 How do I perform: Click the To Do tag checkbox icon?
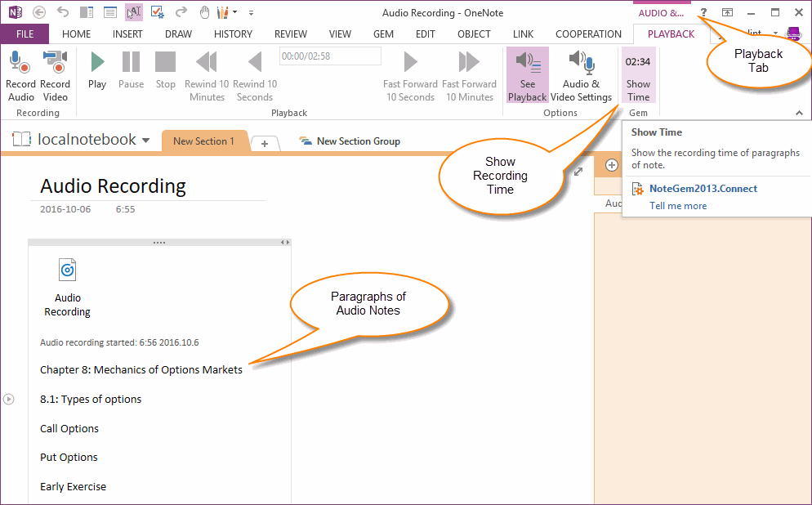158,12
